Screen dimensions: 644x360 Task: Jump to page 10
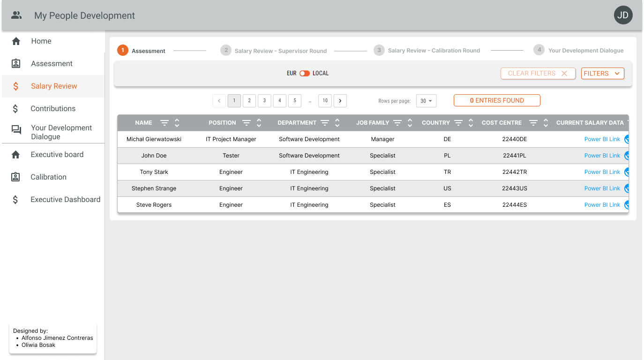pos(325,101)
